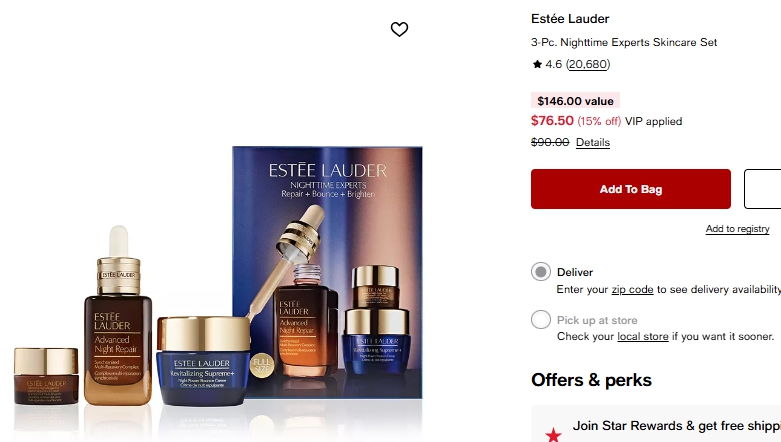Click the Join Star Rewards offer text
Screen dimensions: 781x442
tap(676, 426)
